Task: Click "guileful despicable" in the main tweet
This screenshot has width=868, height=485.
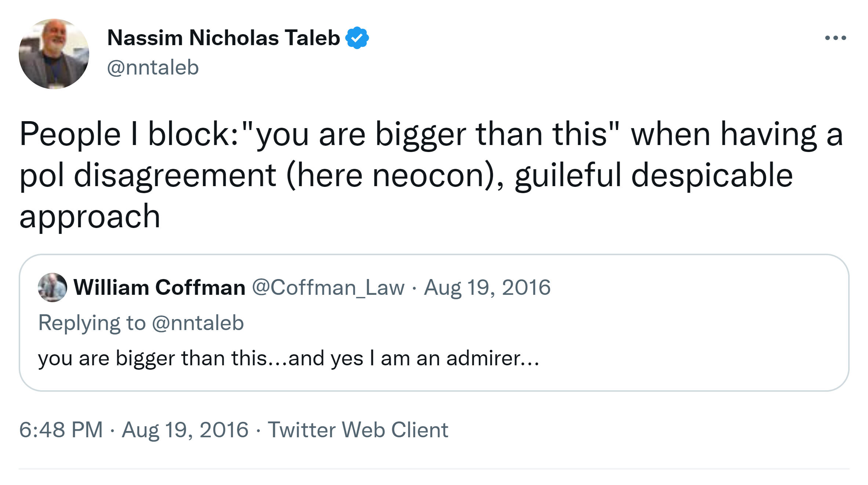Action: 653,176
